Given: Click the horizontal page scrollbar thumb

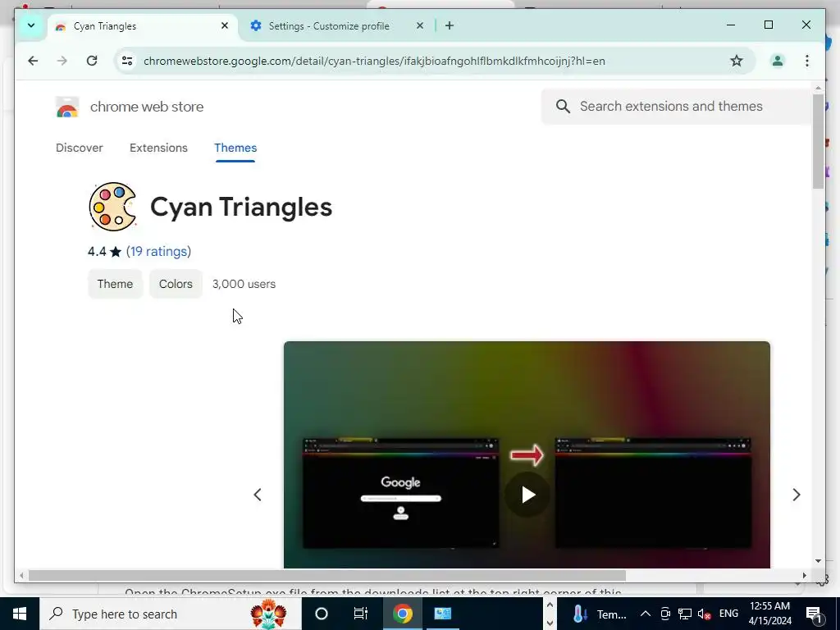Looking at the screenshot, I should [x=326, y=575].
